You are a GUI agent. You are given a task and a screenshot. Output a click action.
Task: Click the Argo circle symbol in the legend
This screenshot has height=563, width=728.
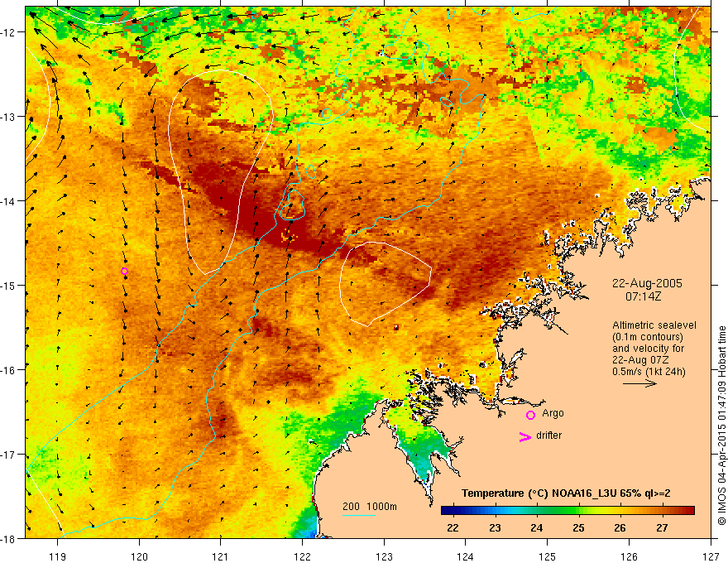530,415
